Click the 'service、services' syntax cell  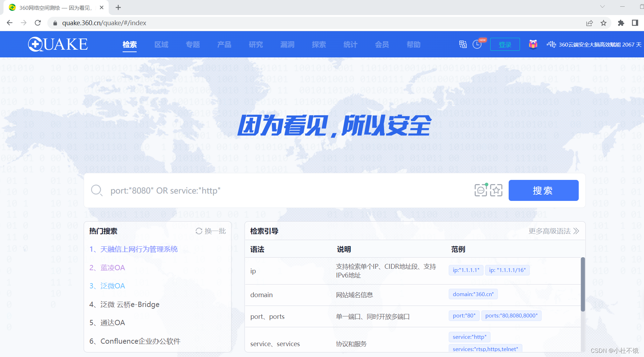click(x=275, y=344)
